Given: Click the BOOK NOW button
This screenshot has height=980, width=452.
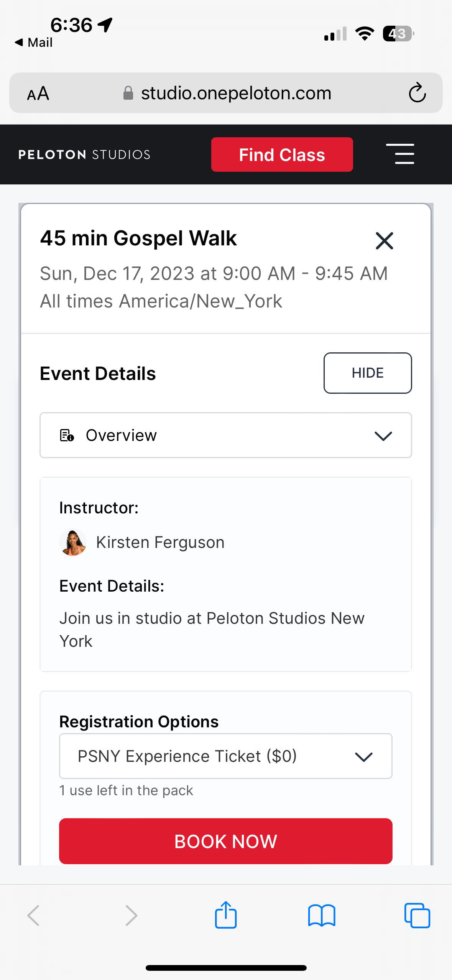Looking at the screenshot, I should 226,841.
